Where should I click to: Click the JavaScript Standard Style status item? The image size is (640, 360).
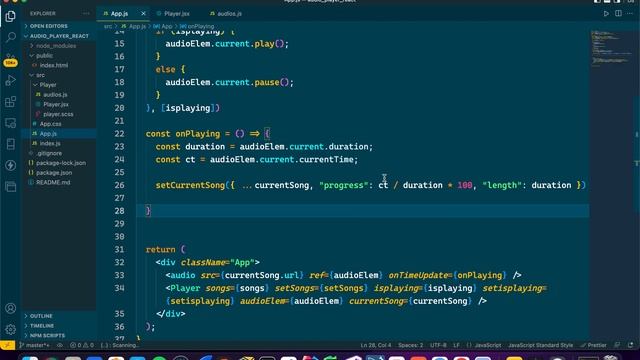[540, 345]
